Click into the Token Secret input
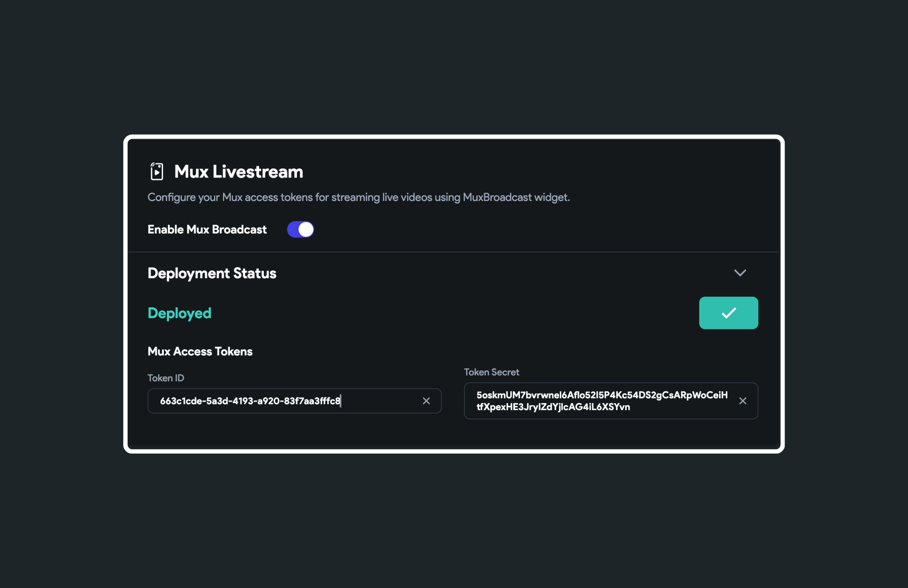908x588 pixels. [611, 401]
